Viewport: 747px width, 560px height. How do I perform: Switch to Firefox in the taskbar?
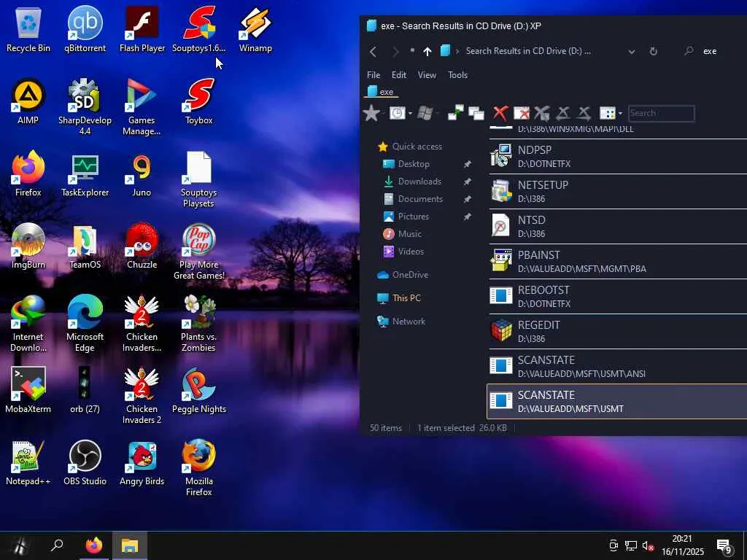(x=94, y=545)
